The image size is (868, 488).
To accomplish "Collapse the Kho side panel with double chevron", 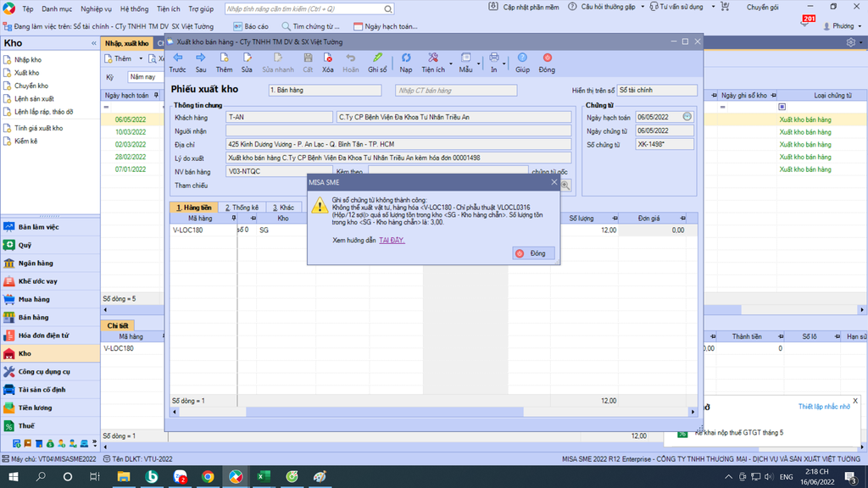I will 93,43.
